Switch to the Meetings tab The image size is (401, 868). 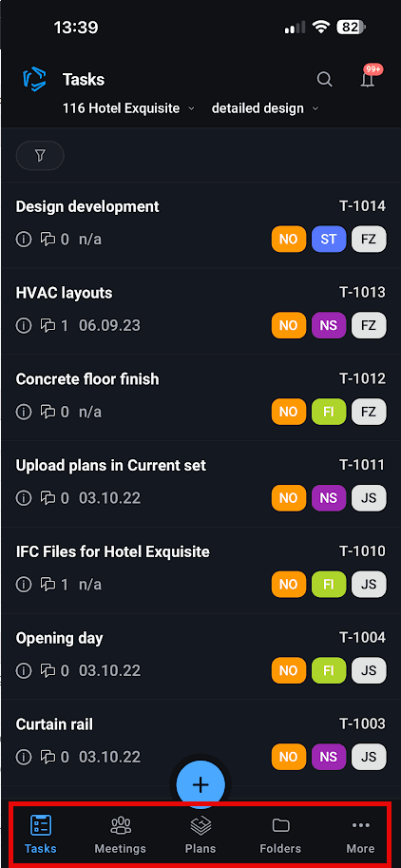tap(120, 835)
